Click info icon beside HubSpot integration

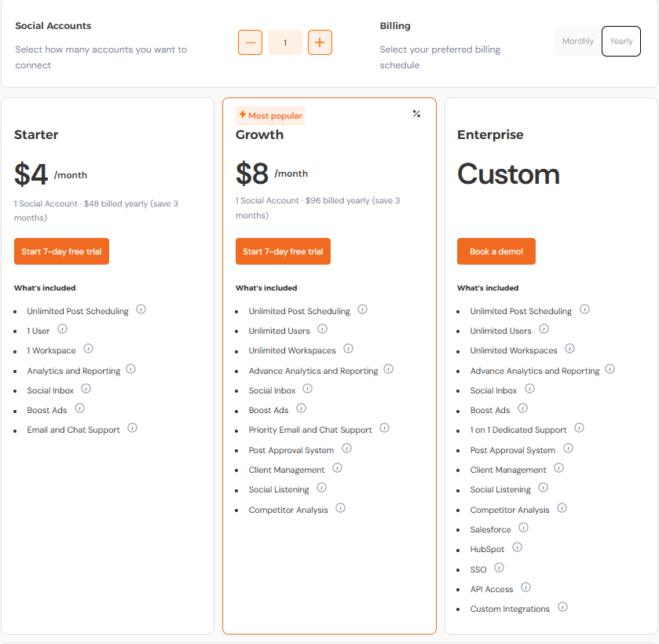tap(517, 547)
